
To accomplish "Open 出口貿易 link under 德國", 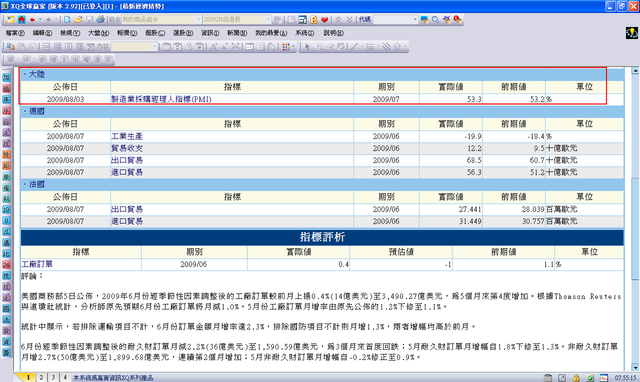I will 127,160.
